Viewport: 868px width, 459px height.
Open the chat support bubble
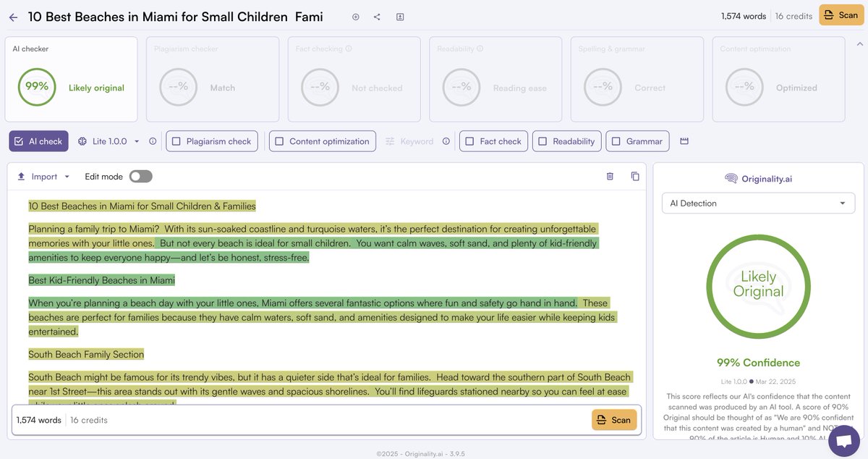(844, 441)
